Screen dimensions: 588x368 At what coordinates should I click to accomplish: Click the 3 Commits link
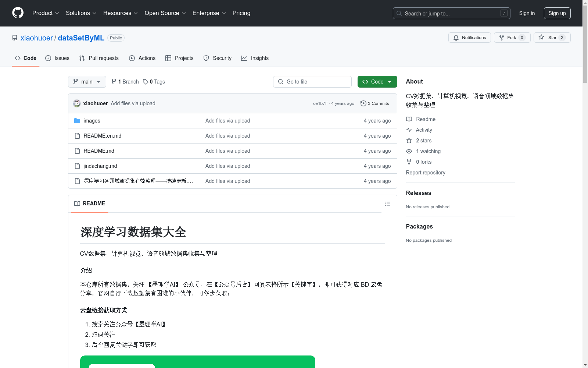(375, 103)
